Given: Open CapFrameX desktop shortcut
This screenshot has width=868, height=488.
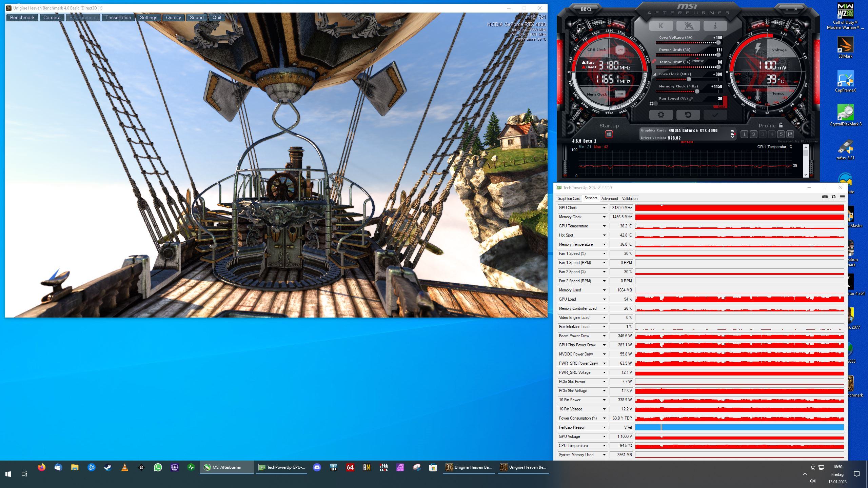Looking at the screenshot, I should point(845,81).
